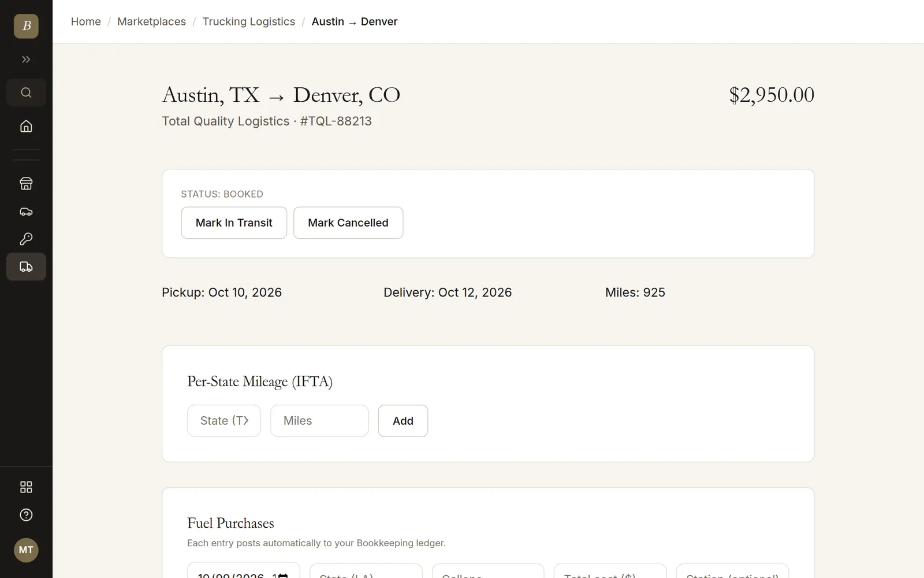Open the search icon in sidebar
Viewport: 924px width, 578px height.
26,92
